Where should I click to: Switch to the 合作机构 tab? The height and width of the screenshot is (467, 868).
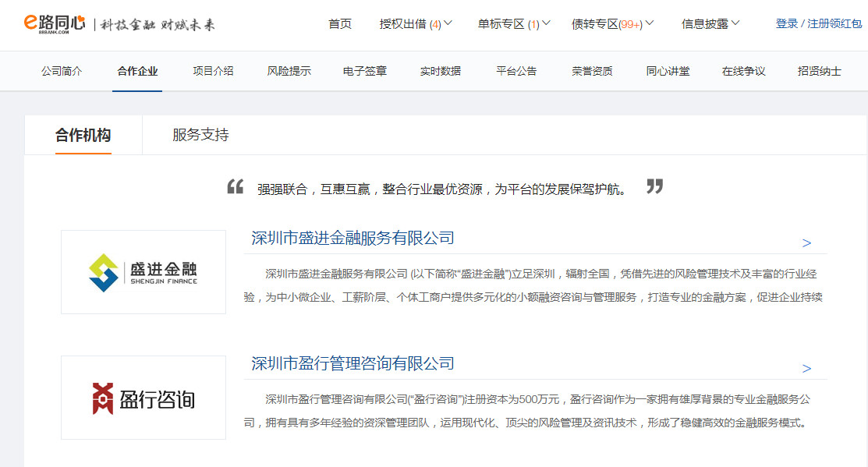(83, 135)
